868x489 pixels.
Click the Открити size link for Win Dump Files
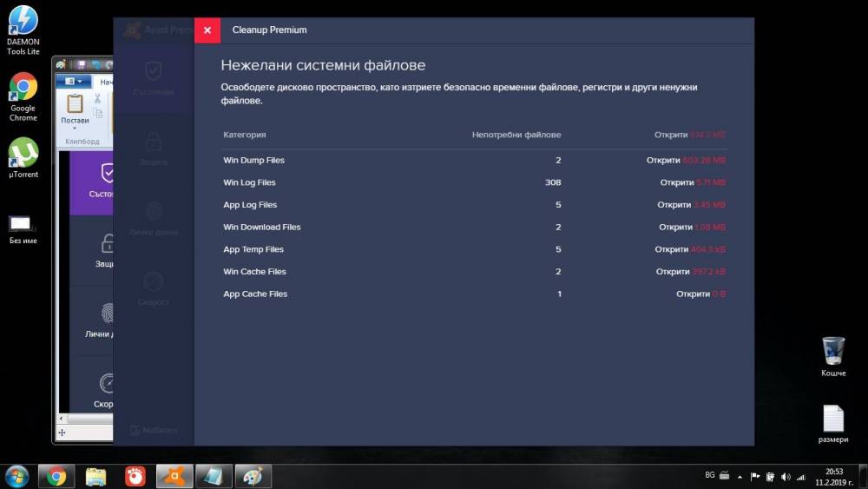tap(686, 160)
